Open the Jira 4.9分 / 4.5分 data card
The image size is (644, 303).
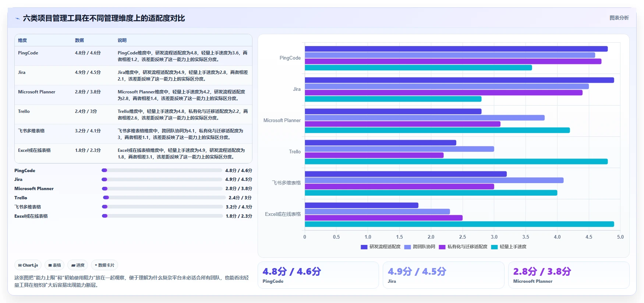point(443,275)
